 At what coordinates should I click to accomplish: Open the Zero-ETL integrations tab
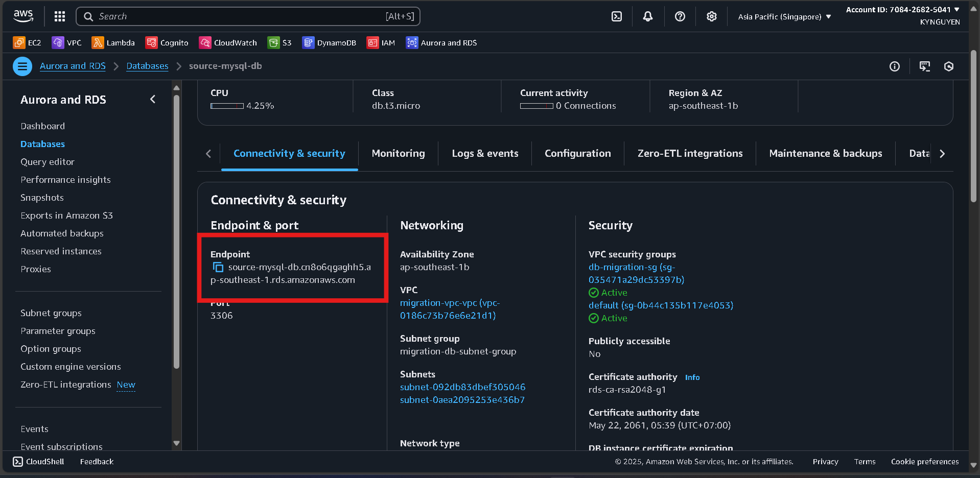[x=689, y=153]
